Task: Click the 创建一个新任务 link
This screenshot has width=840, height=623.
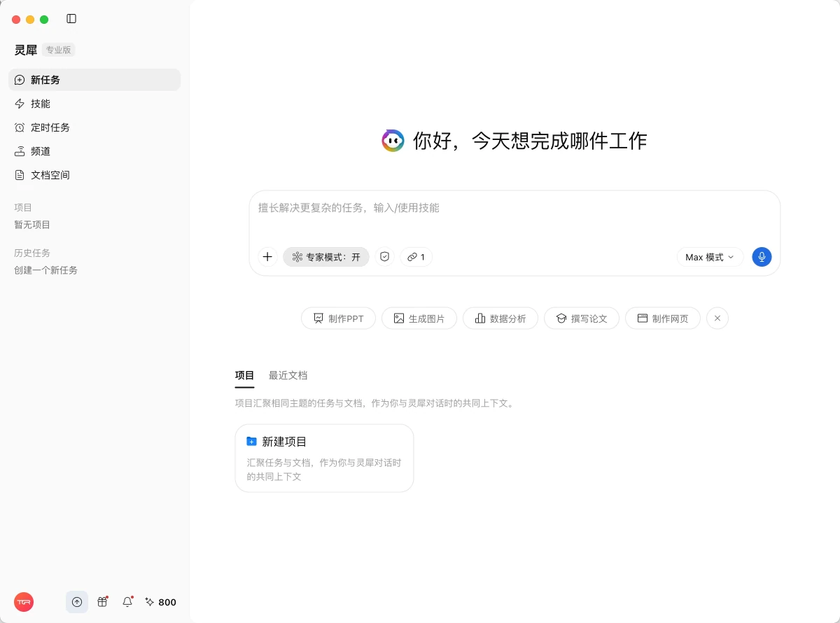Action: click(x=45, y=270)
